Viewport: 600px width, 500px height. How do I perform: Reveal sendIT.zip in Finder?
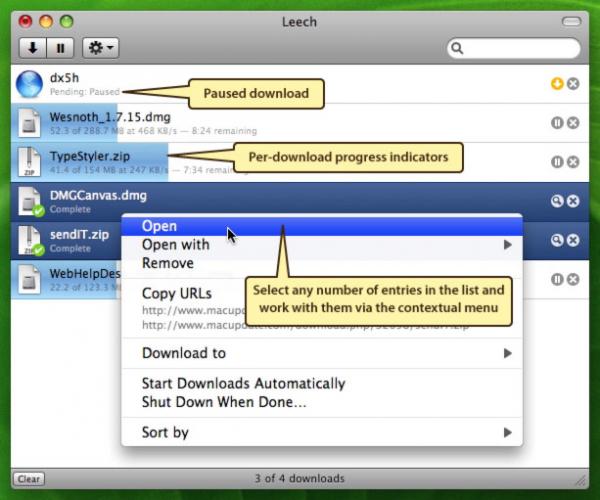point(557,240)
